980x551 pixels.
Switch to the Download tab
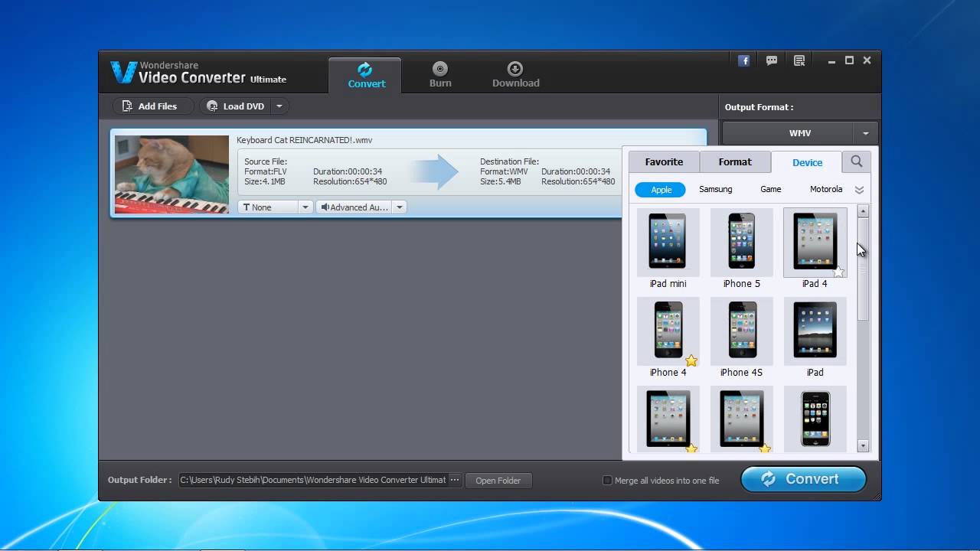click(515, 76)
